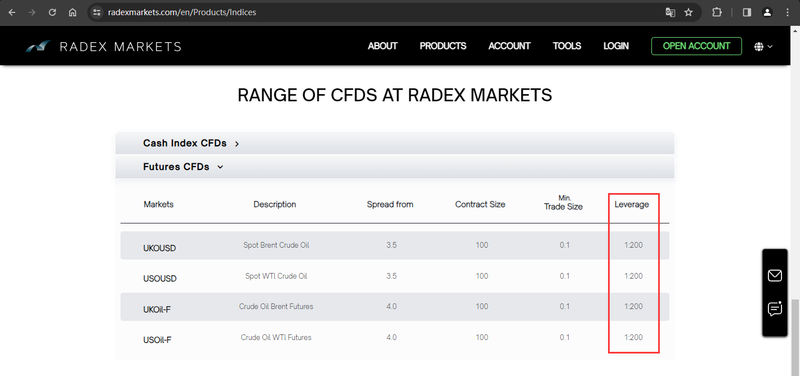Image resolution: width=800 pixels, height=376 pixels.
Task: Open the Chrome three-dot menu
Action: (787, 13)
